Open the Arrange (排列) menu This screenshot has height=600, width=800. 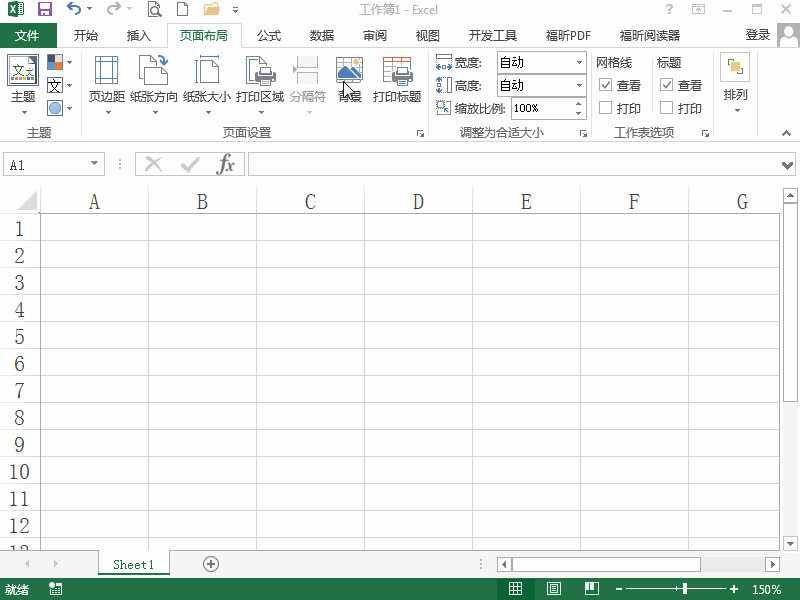pos(735,85)
